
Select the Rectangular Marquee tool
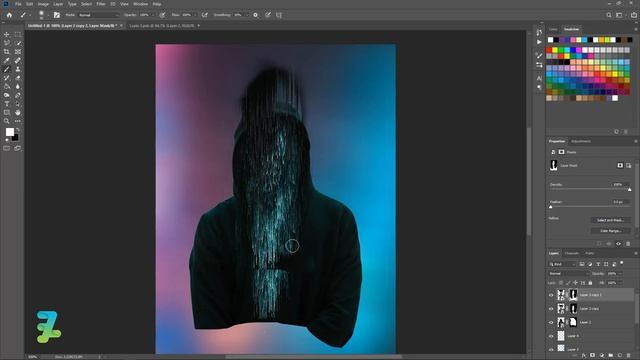coord(18,35)
